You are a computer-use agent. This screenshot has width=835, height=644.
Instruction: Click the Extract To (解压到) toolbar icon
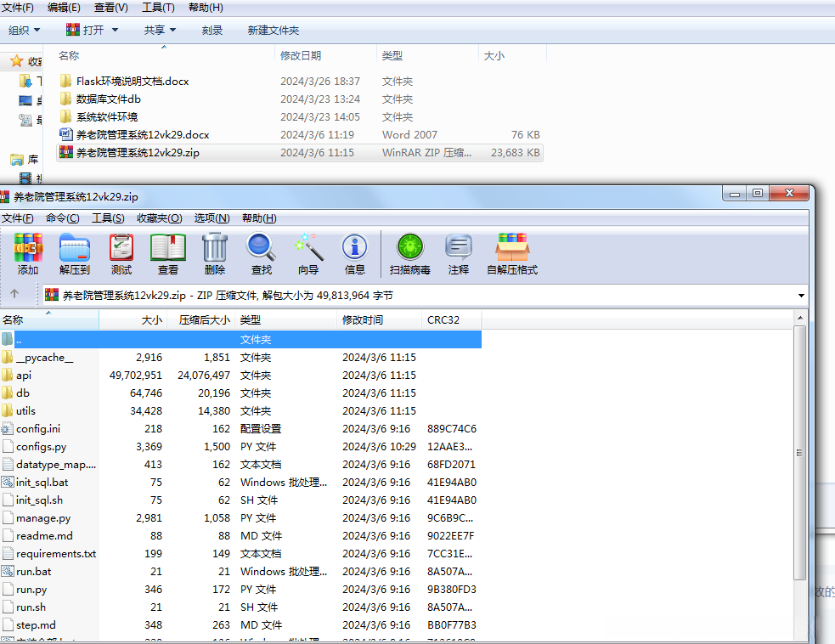(x=75, y=254)
